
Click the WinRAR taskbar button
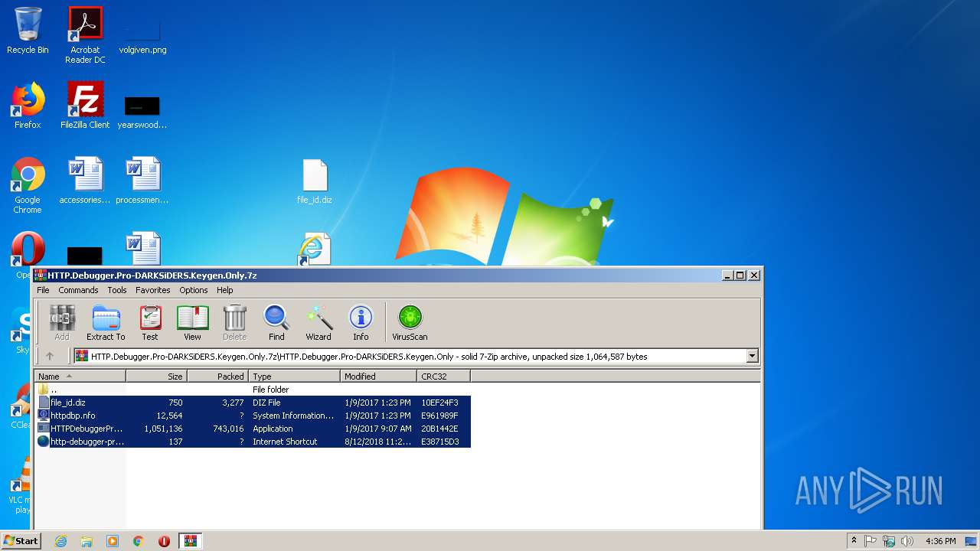click(190, 541)
